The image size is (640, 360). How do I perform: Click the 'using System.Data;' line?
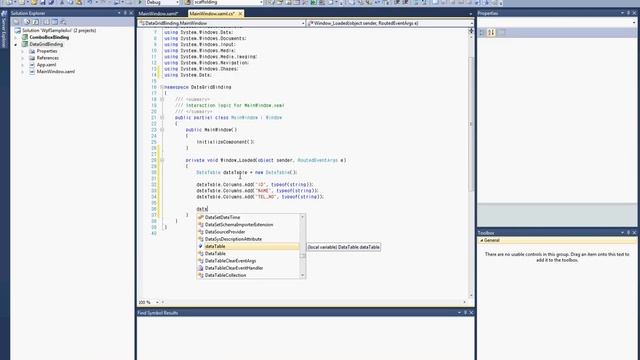[x=188, y=75]
